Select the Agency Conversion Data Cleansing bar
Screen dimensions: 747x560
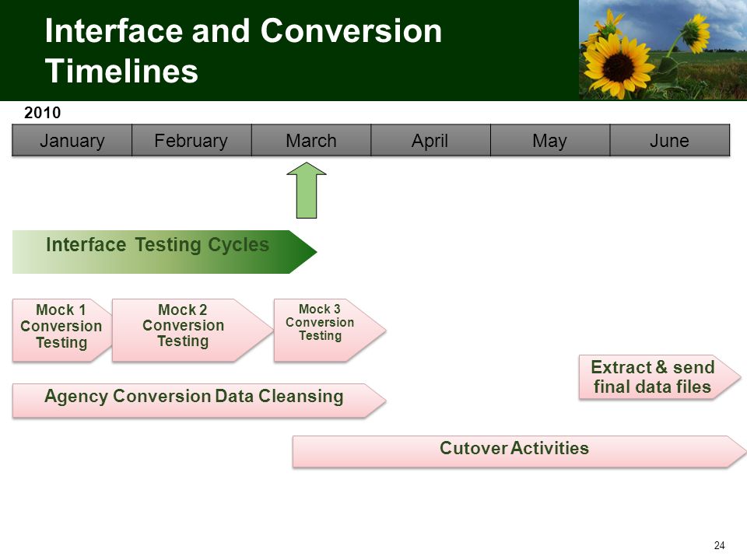click(199, 401)
